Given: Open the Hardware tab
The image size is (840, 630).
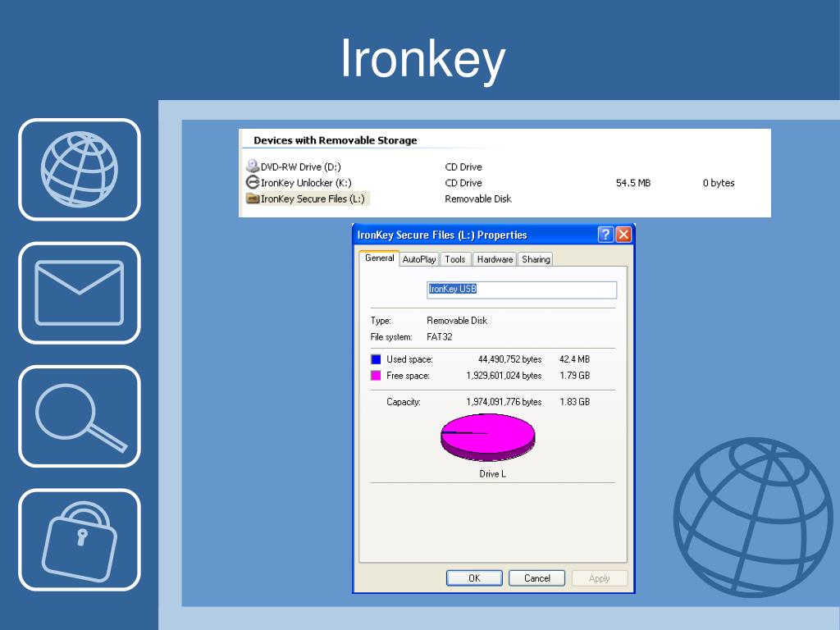Looking at the screenshot, I should [x=495, y=259].
